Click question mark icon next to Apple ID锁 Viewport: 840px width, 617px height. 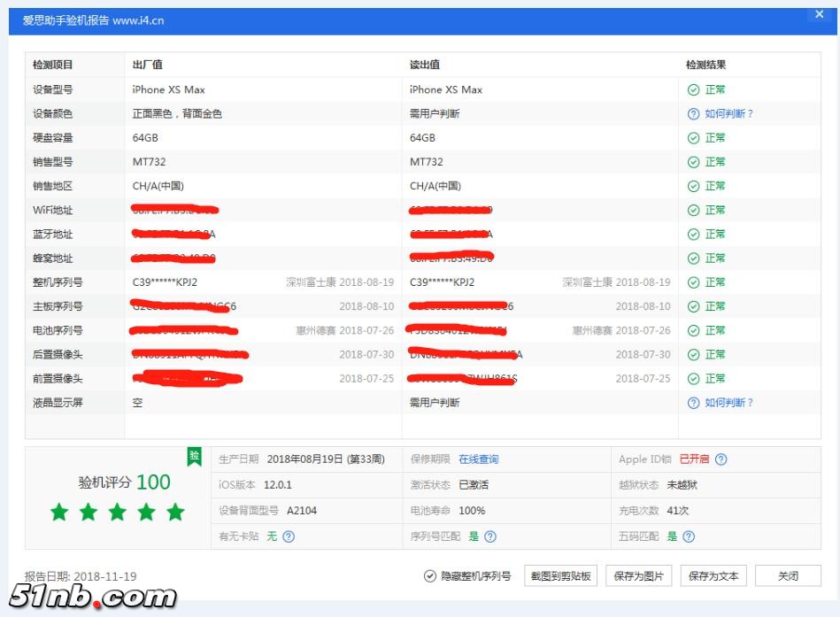722,459
